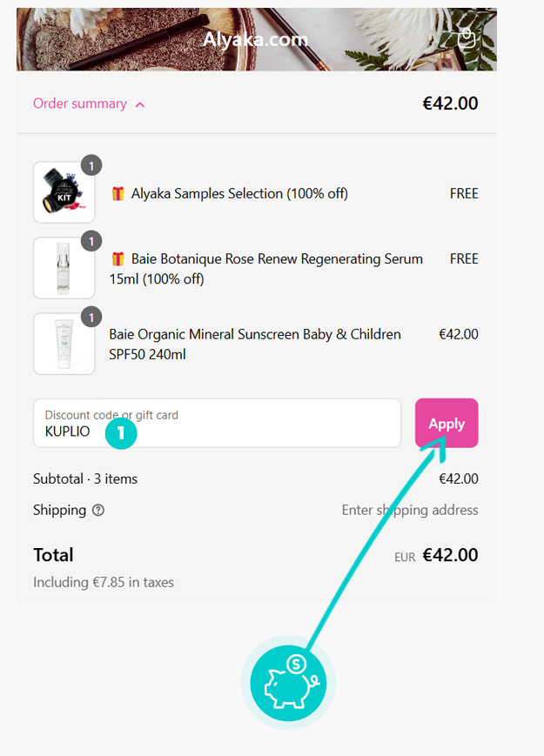Click the Enter shipping address text
Image resolution: width=544 pixels, height=756 pixels.
coord(409,510)
